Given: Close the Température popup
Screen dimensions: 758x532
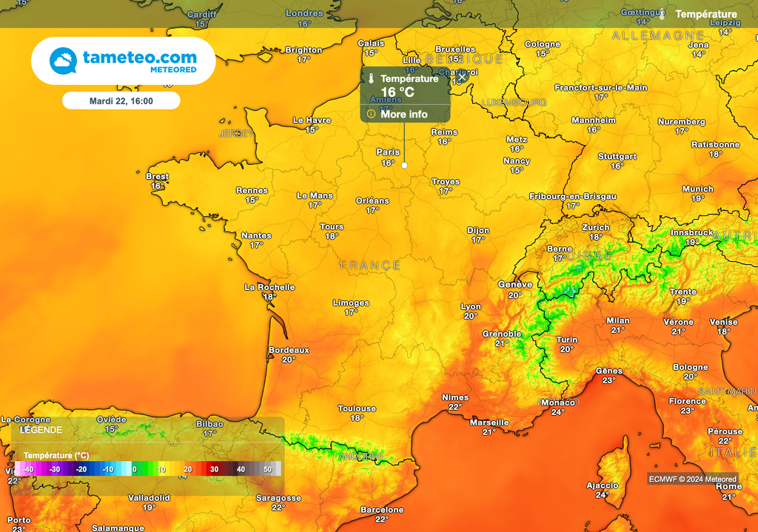Looking at the screenshot, I should pyautogui.click(x=462, y=76).
